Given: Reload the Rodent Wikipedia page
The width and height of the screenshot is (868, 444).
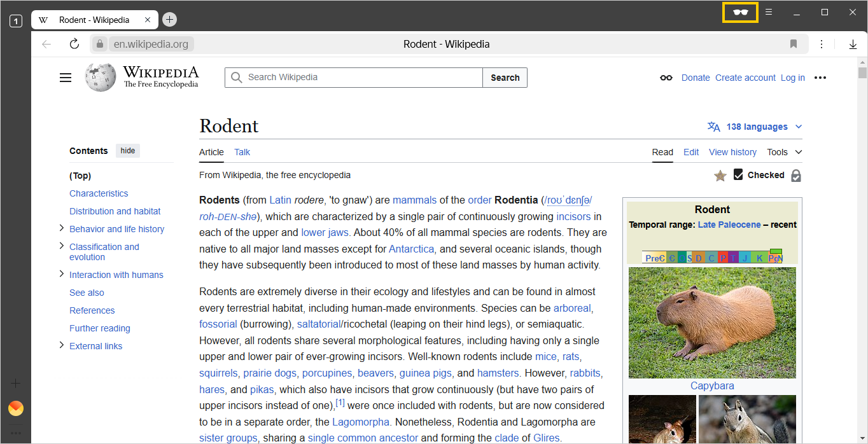Looking at the screenshot, I should 74,44.
